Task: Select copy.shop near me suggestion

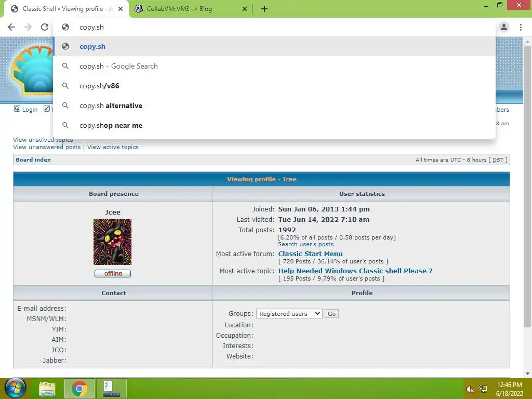Action: pos(274,125)
